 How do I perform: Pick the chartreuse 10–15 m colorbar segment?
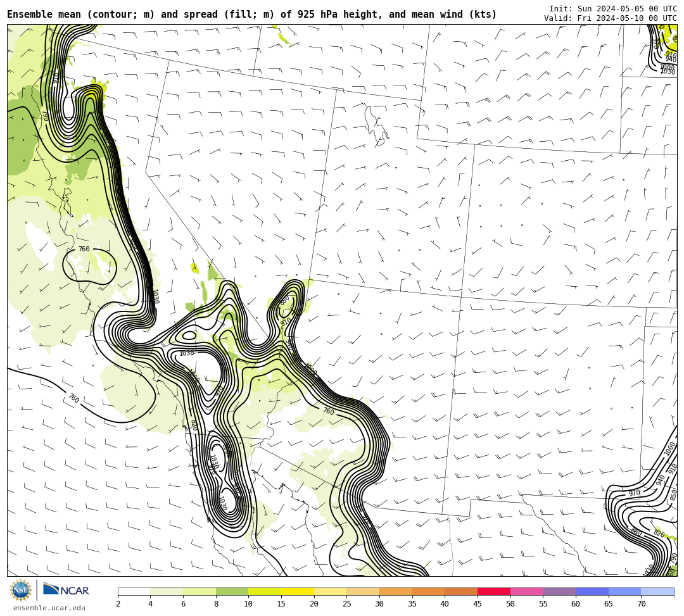click(265, 591)
